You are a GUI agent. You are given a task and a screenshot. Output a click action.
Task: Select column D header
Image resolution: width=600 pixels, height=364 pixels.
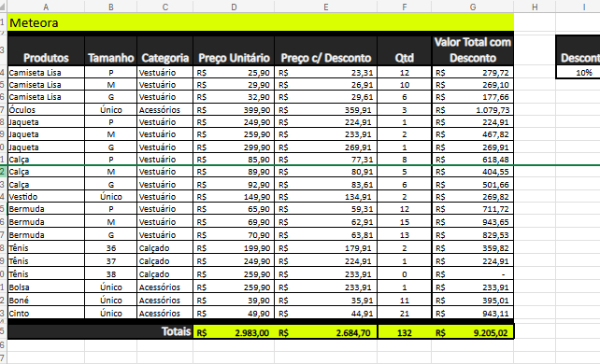(234, 7)
